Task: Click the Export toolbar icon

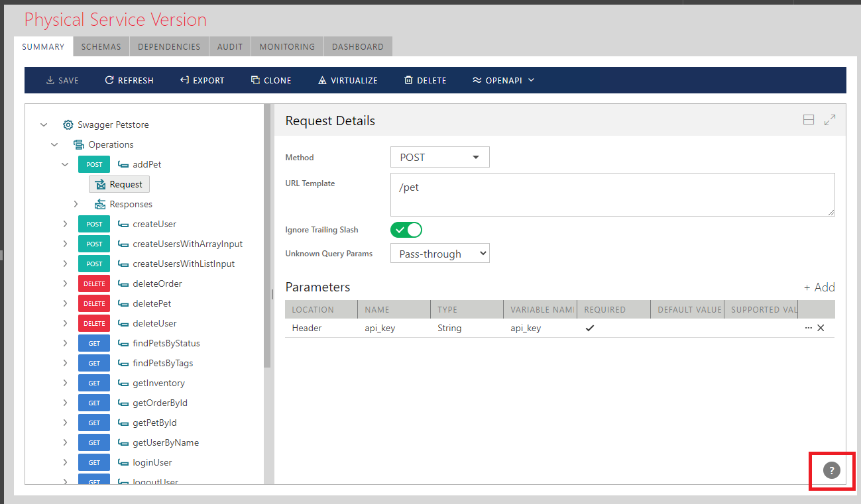Action: pos(184,80)
